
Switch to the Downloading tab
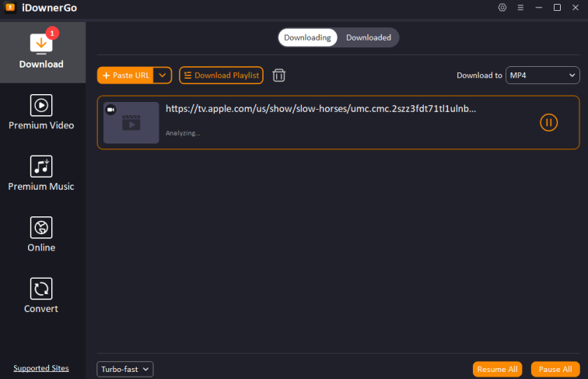point(307,37)
